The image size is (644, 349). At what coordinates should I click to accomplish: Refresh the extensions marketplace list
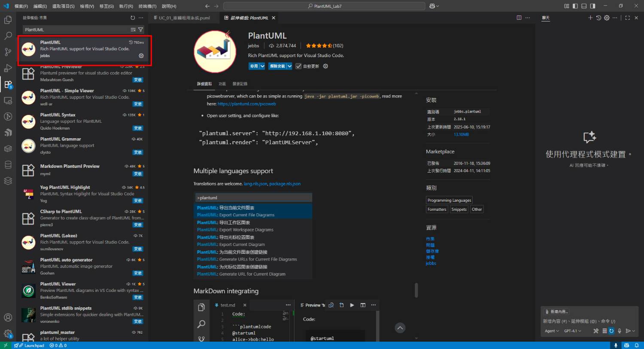(133, 18)
